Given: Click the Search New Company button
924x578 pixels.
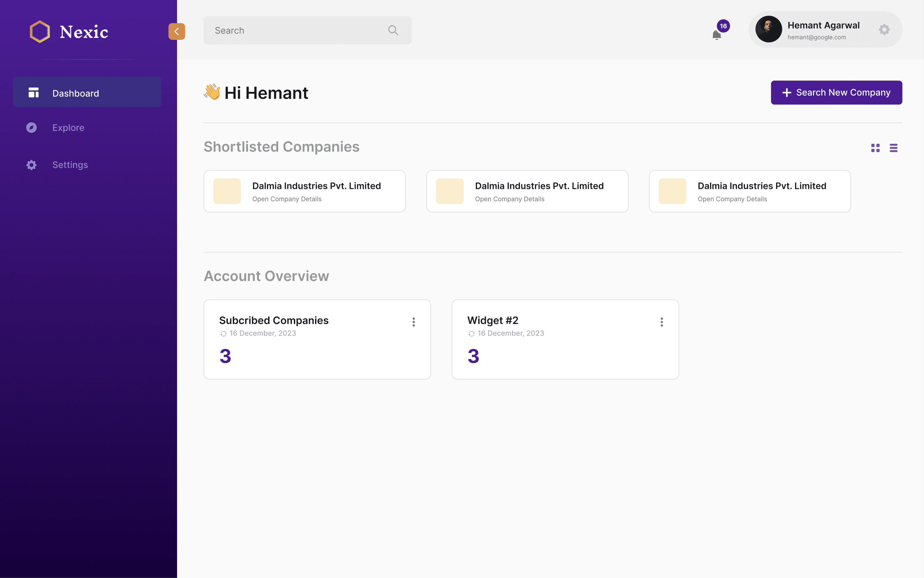Looking at the screenshot, I should 836,92.
